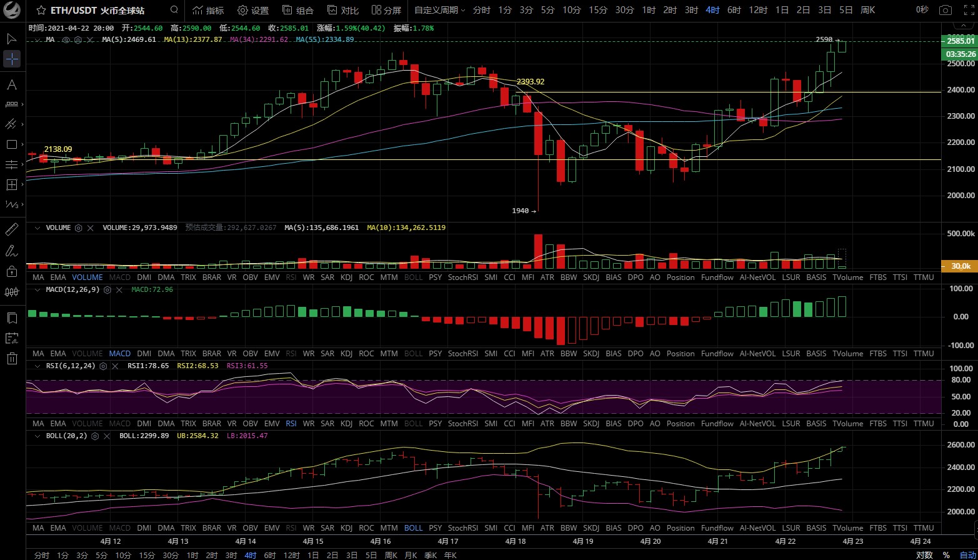This screenshot has width=978, height=560.
Task: Click the 组合 combination button
Action: pos(298,10)
